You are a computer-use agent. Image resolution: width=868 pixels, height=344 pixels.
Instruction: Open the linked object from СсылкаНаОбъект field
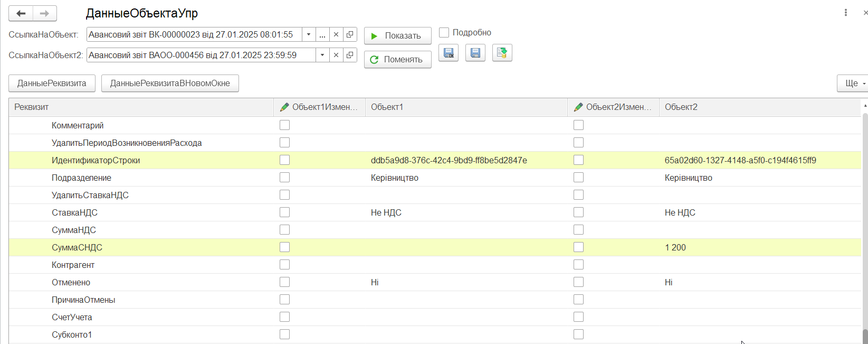pos(350,34)
